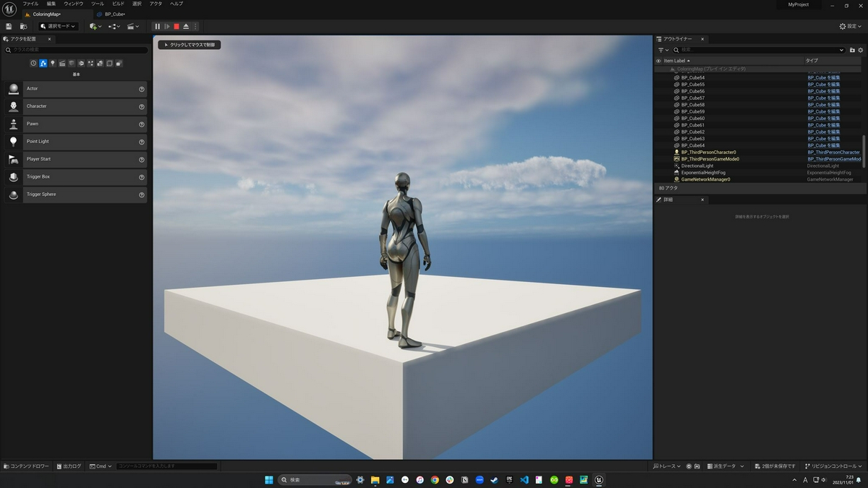Screen dimensions: 868x488
Task: Click the frame advance (skip) button
Action: [x=167, y=26]
